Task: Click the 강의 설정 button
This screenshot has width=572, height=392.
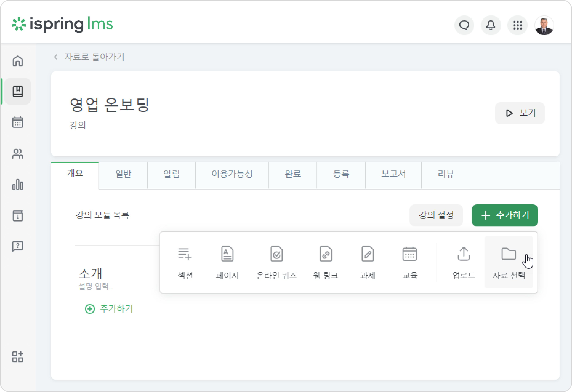Action: click(436, 215)
